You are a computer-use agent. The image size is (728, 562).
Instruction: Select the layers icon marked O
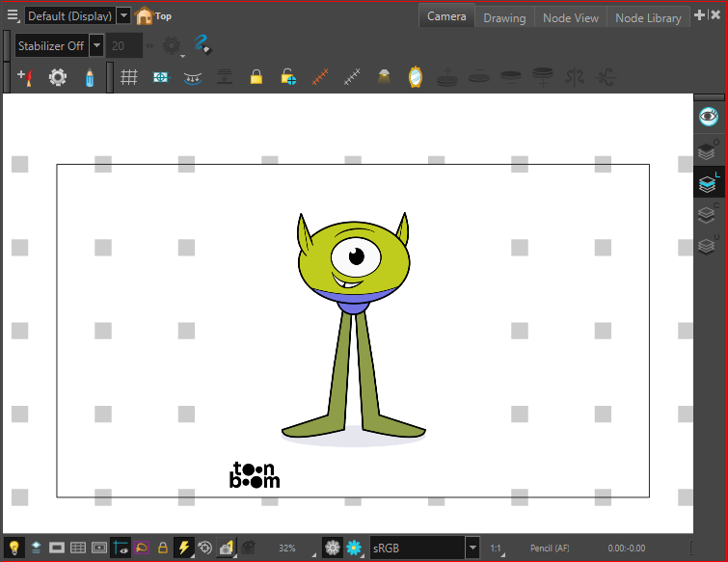pos(709,149)
